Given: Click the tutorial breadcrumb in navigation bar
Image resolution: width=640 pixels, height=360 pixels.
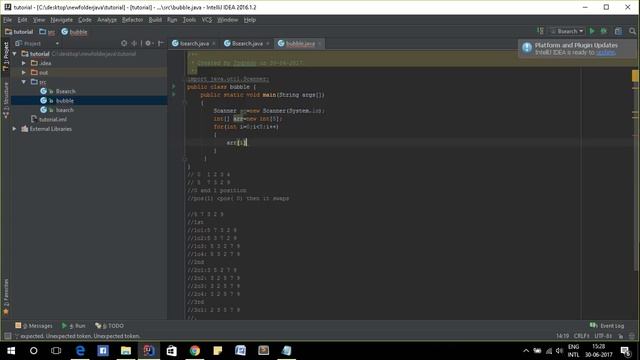Looking at the screenshot, I should (x=19, y=31).
